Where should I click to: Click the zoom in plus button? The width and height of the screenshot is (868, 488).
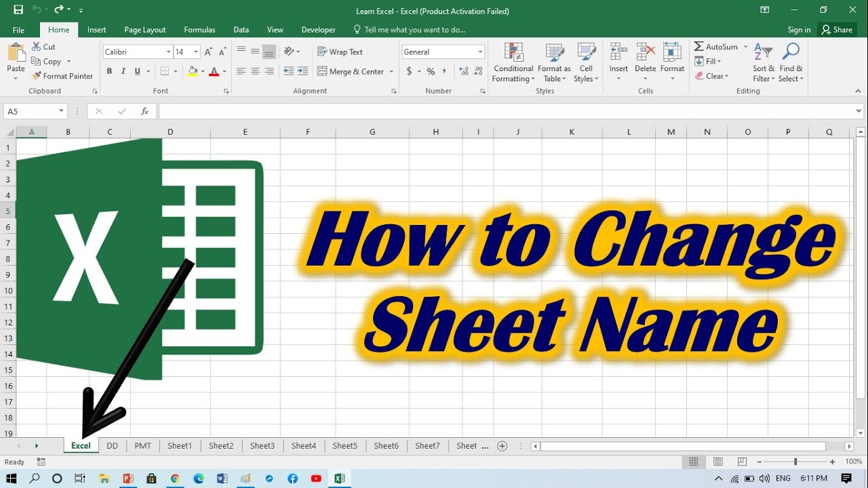pos(832,462)
